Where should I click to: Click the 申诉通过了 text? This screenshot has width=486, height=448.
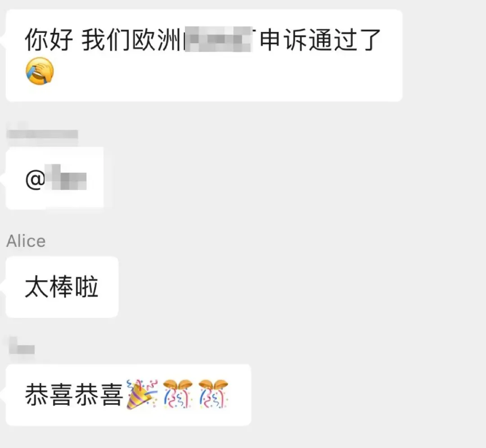pyautogui.click(x=320, y=40)
